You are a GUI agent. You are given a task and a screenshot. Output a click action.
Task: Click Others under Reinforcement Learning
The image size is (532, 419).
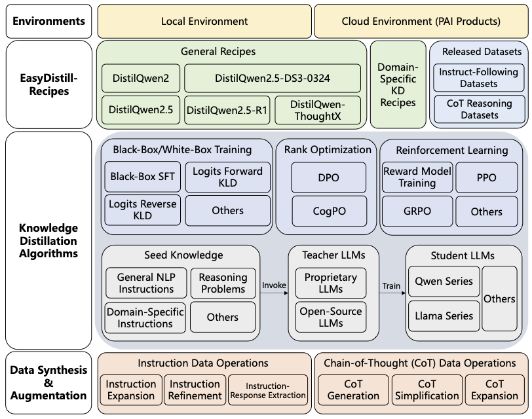click(x=487, y=212)
